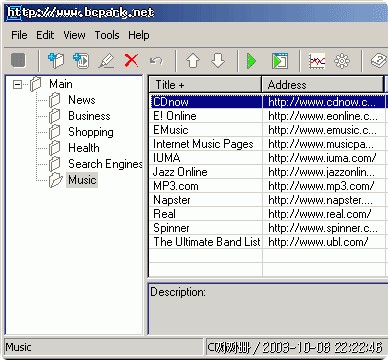Select the Business folder label

tap(89, 116)
